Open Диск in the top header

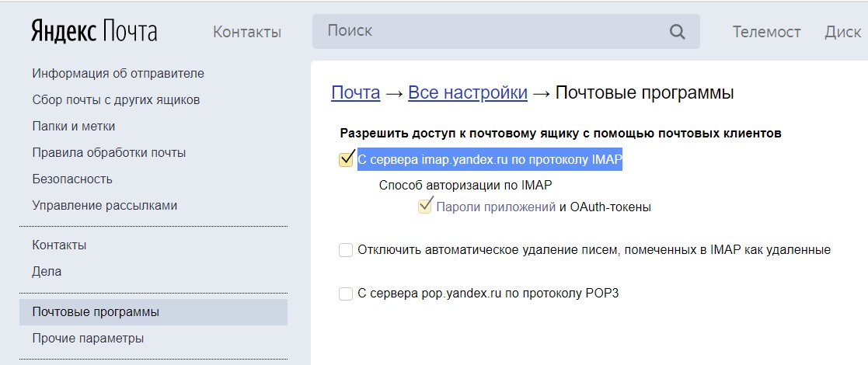pyautogui.click(x=842, y=32)
